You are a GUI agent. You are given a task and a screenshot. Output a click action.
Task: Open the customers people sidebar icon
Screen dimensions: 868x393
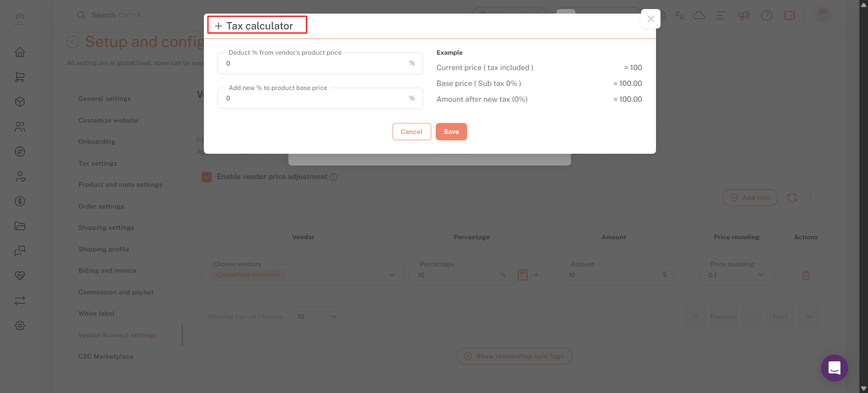click(x=20, y=127)
